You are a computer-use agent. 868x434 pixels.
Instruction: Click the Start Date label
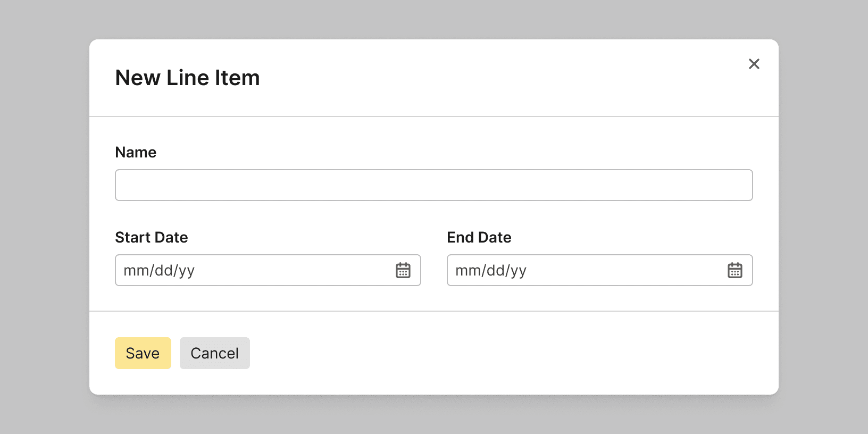152,237
